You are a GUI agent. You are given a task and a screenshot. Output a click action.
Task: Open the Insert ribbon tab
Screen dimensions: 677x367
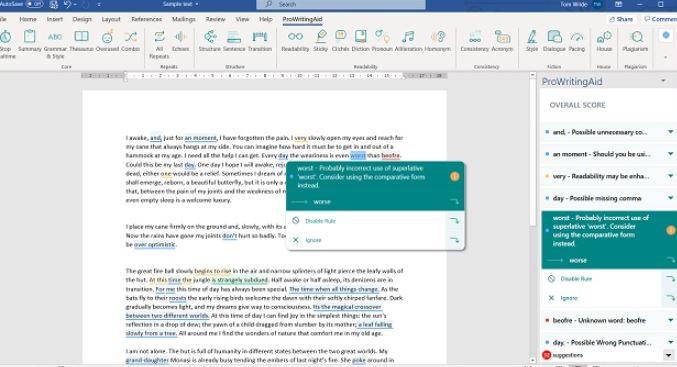pyautogui.click(x=55, y=19)
